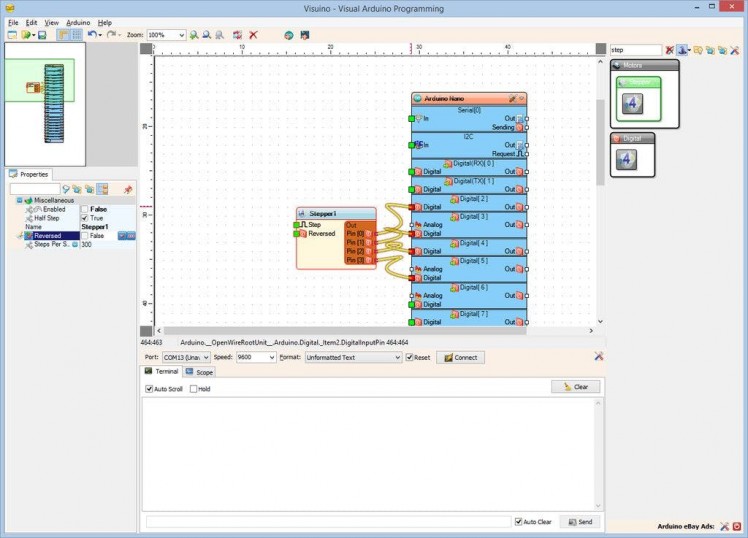Open the Arduino menu
This screenshot has height=538, width=748.
[x=78, y=22]
